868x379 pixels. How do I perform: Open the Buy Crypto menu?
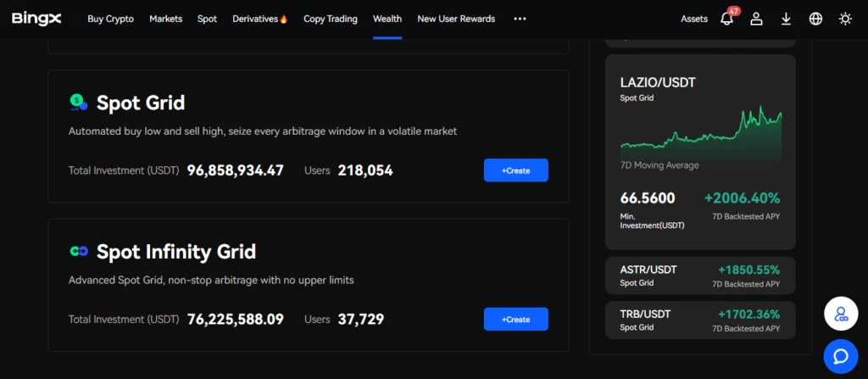111,19
